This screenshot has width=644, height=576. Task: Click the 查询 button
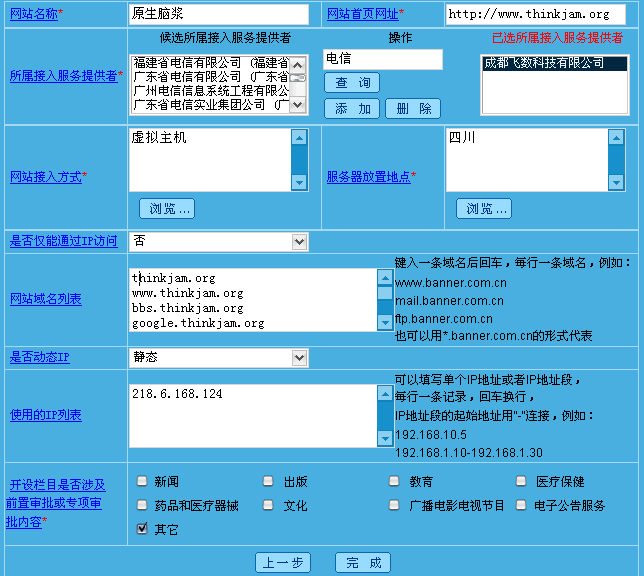coord(352,83)
